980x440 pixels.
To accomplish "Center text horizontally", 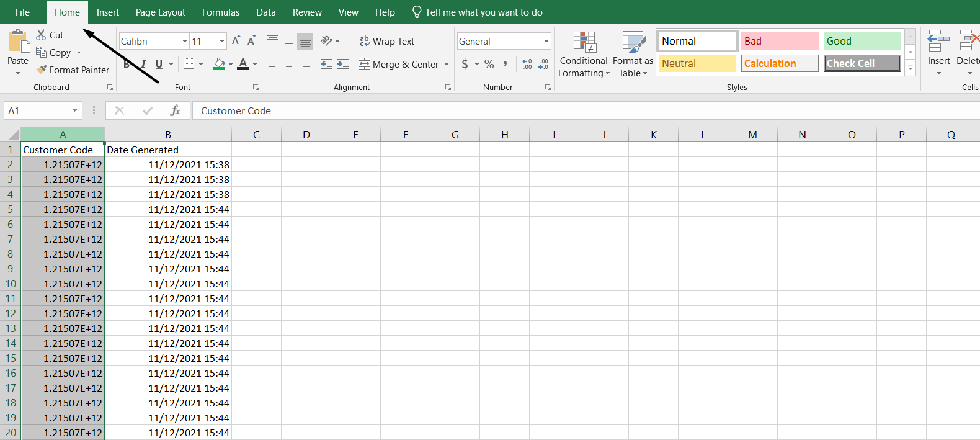I will click(x=289, y=64).
